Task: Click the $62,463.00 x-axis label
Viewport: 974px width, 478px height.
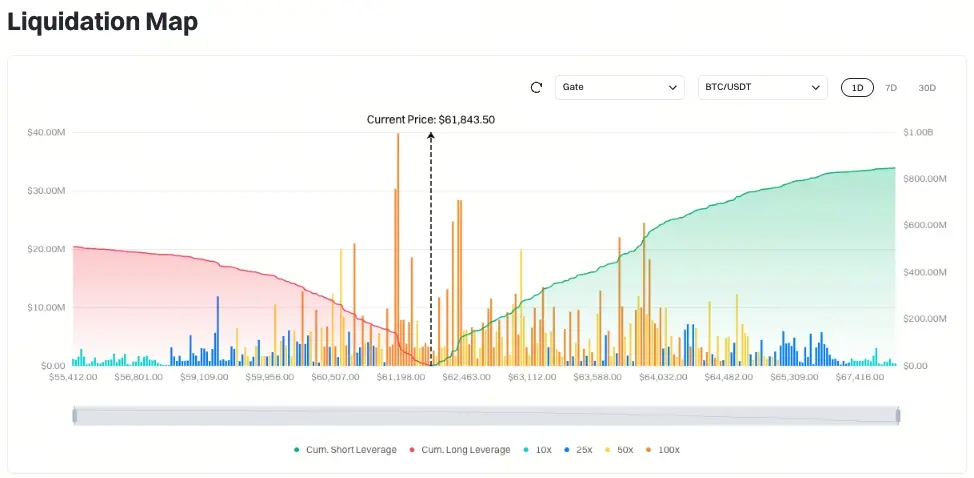Action: [x=467, y=377]
